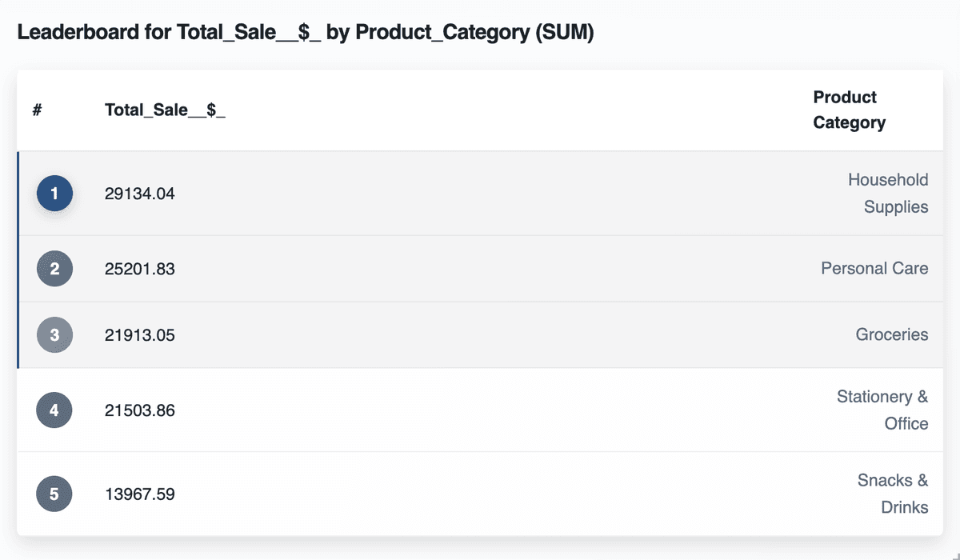Click the rank 4 circle badge

pyautogui.click(x=54, y=410)
